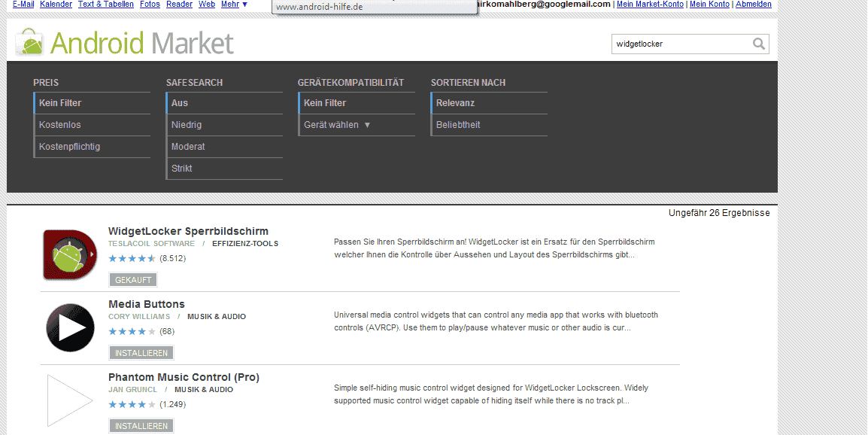Image resolution: width=868 pixels, height=435 pixels.
Task: Open the WidgetLocker Sperrbildschirm app icon
Action: 70,255
